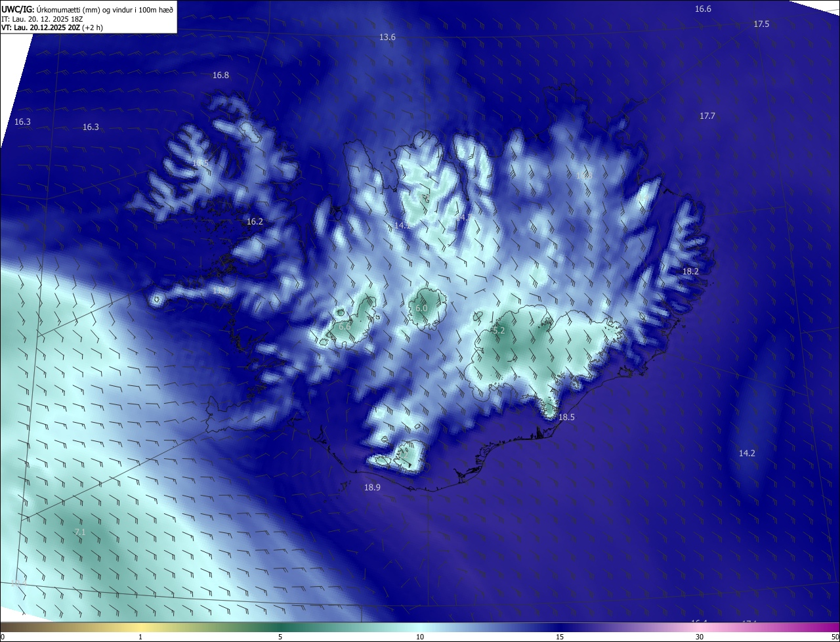Click the 18.9 value label

(372, 487)
